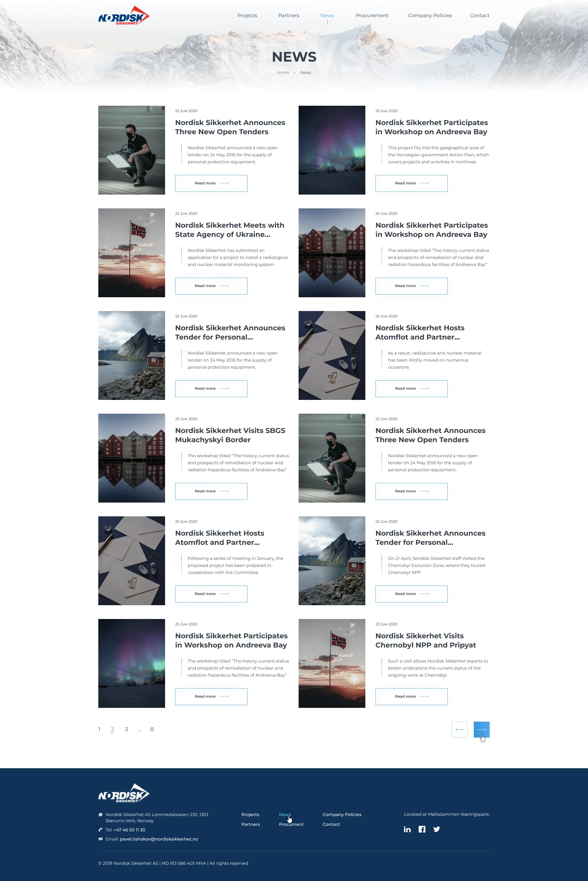
Task: Click the Nordisk Sikkerhet logo in header
Action: [x=124, y=16]
